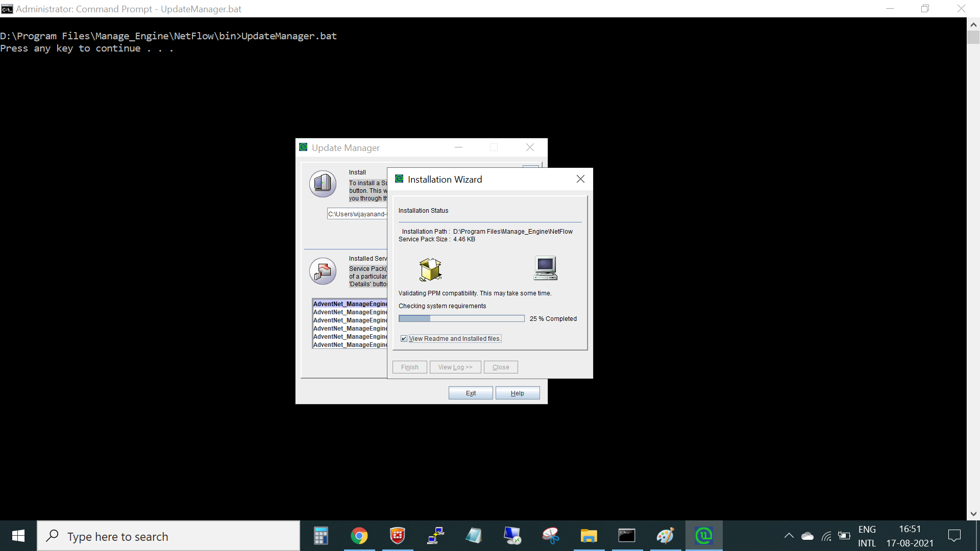Viewport: 980px width, 551px height.
Task: Show hidden system tray icons
Action: 789,536
